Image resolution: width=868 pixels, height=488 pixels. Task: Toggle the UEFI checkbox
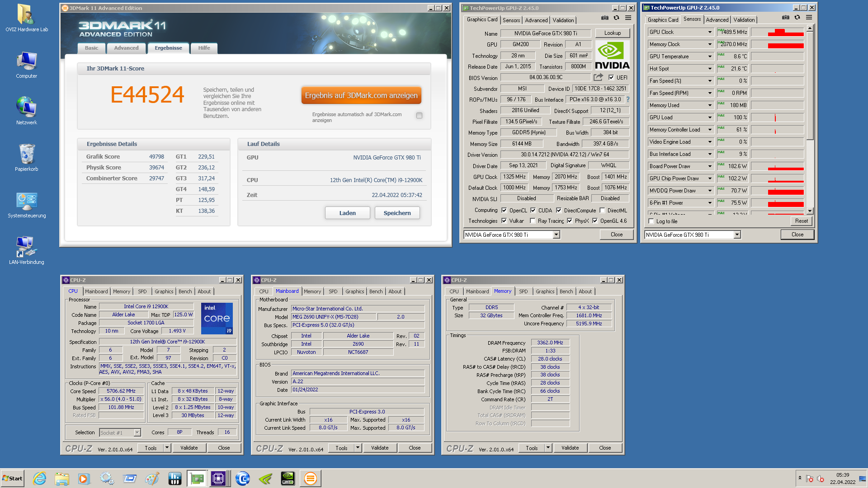[x=611, y=77]
